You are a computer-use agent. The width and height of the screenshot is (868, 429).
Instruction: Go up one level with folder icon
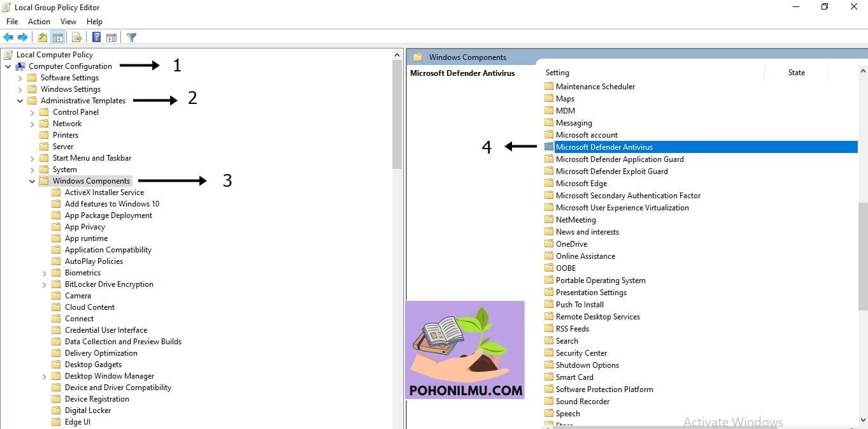tap(43, 38)
